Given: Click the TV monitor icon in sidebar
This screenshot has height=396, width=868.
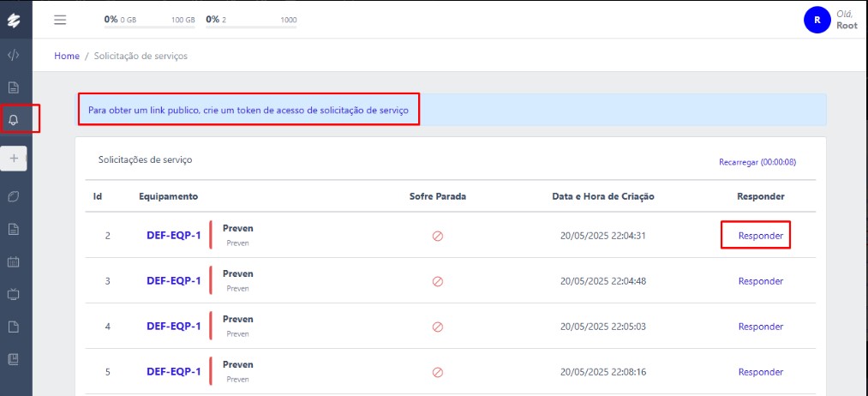Looking at the screenshot, I should (14, 294).
